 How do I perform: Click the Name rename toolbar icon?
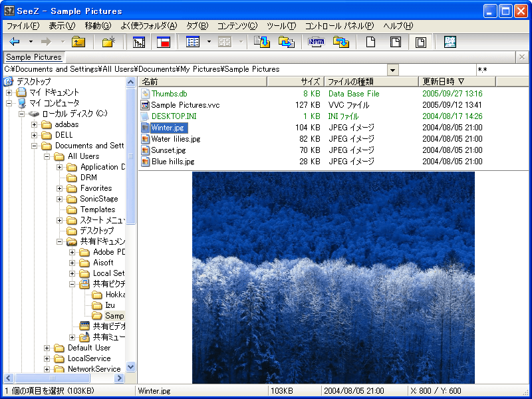click(316, 42)
